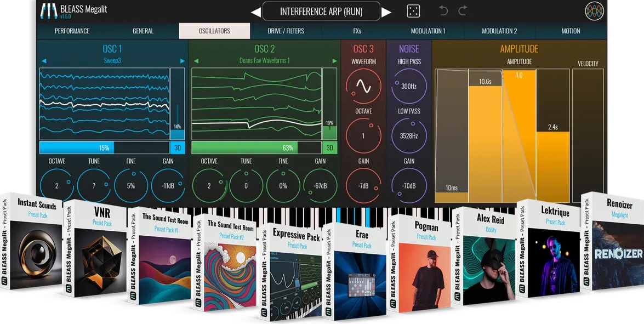Open the Instant Sounds preset pack box
This screenshot has width=644, height=324.
tap(32, 241)
